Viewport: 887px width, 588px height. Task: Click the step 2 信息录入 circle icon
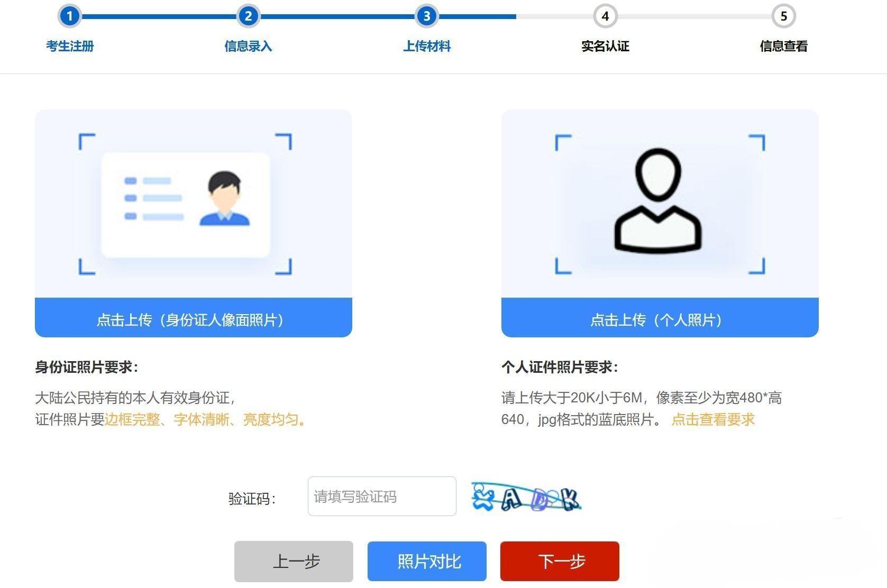248,16
